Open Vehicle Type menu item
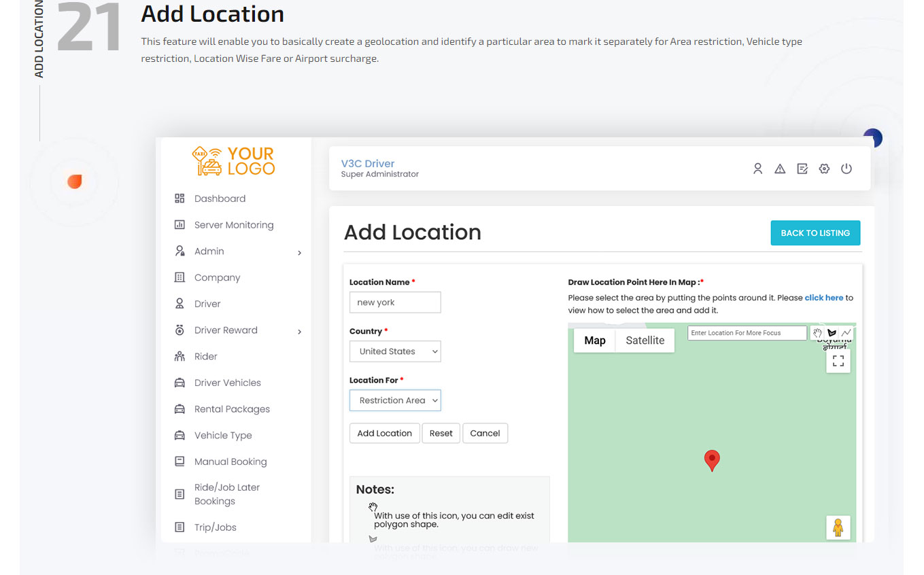The height and width of the screenshot is (575, 924). [223, 436]
